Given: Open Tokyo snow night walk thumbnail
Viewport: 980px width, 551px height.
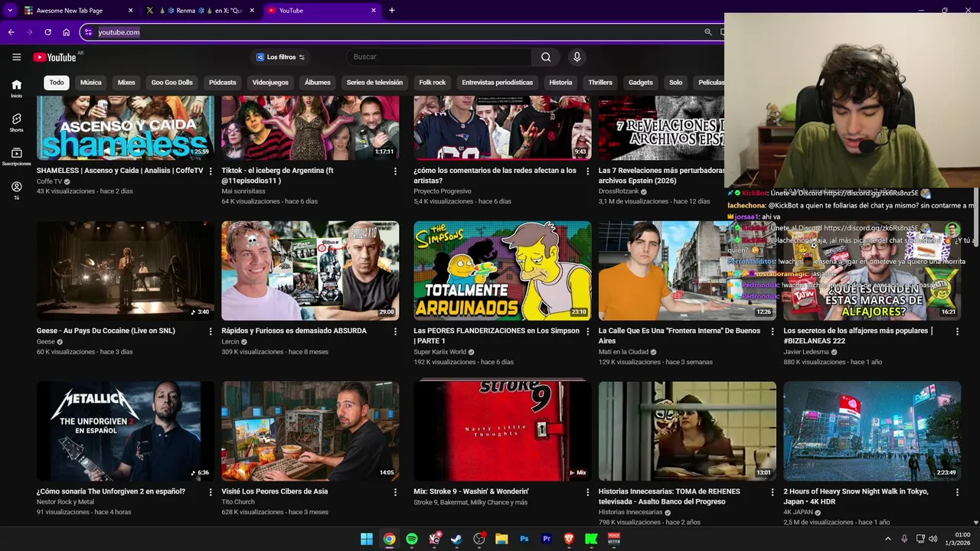Looking at the screenshot, I should tap(872, 432).
